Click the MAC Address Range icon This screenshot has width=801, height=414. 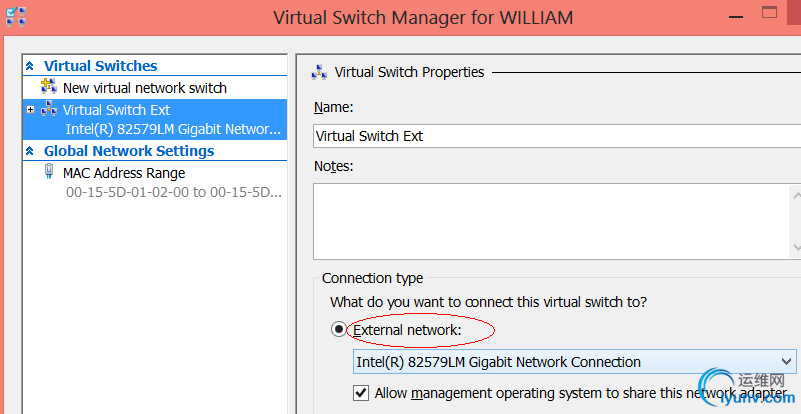[49, 173]
